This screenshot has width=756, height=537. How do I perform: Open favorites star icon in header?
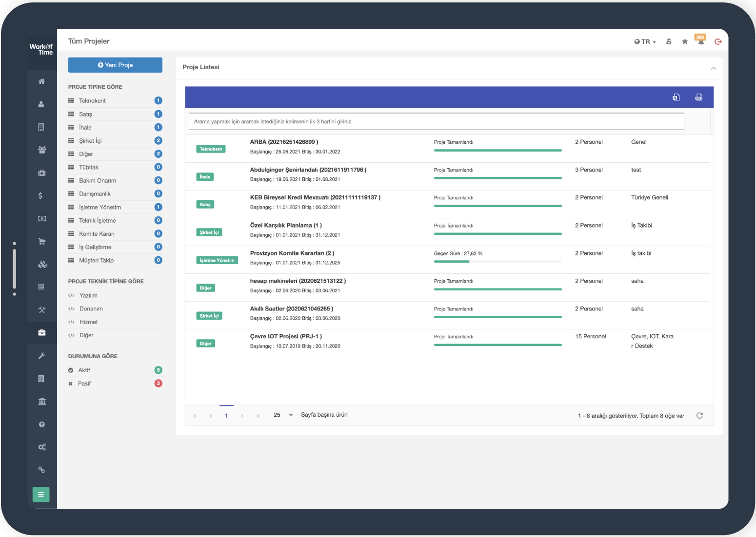click(685, 41)
